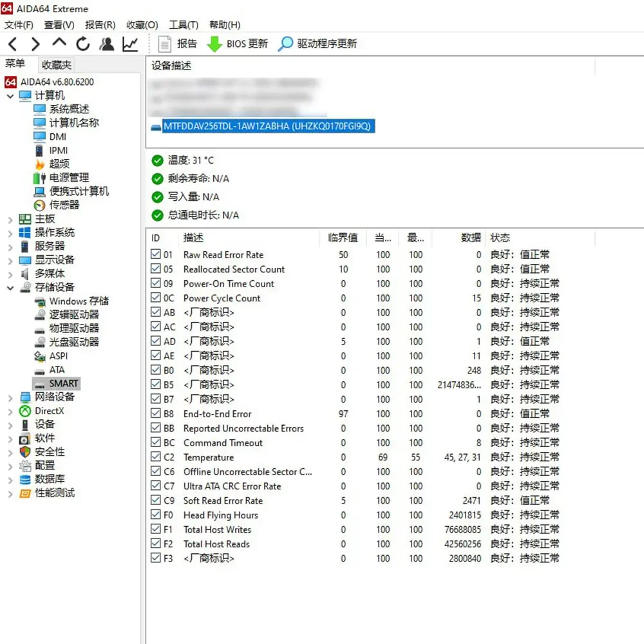Toggle checkbox for C2 Temperature
644x644 pixels.
click(156, 457)
